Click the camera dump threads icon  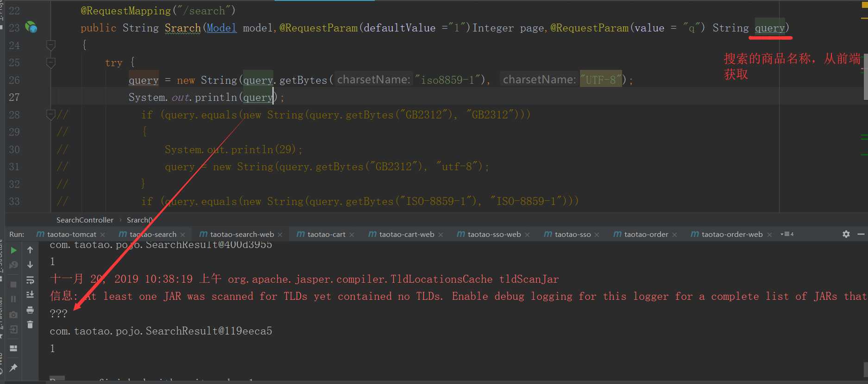[x=13, y=315]
